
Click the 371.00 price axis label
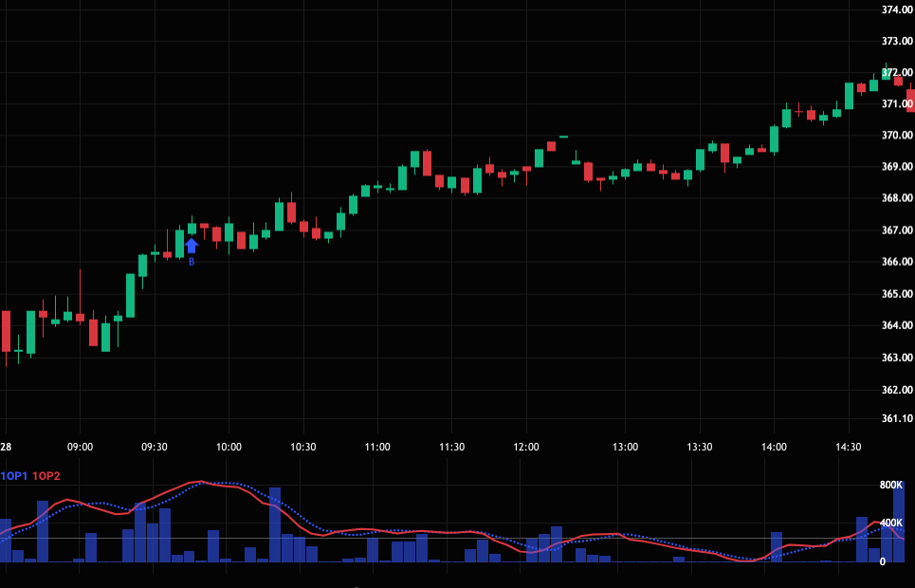click(x=897, y=103)
